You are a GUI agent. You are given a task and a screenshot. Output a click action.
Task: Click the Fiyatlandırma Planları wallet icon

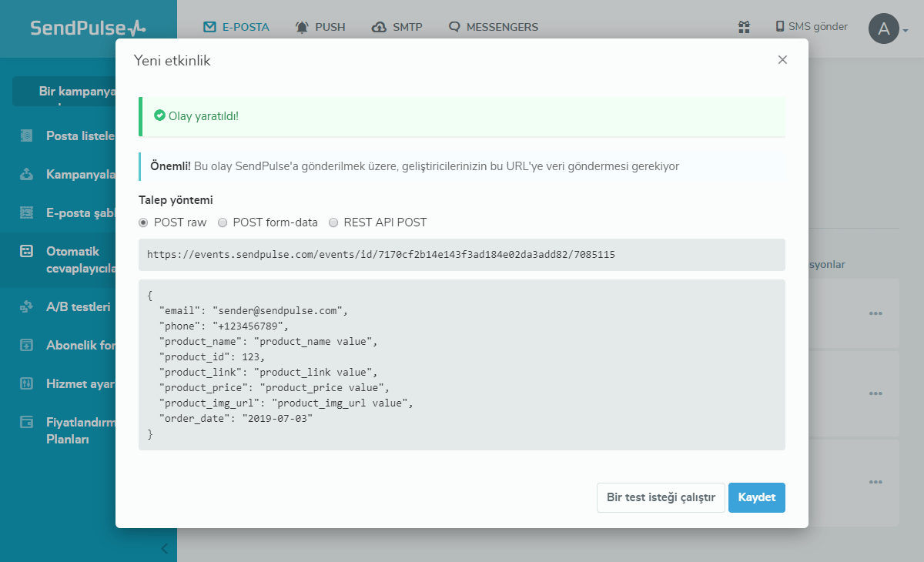[27, 422]
